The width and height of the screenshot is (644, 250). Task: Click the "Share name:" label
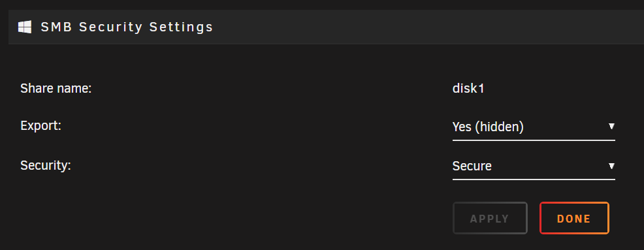56,88
